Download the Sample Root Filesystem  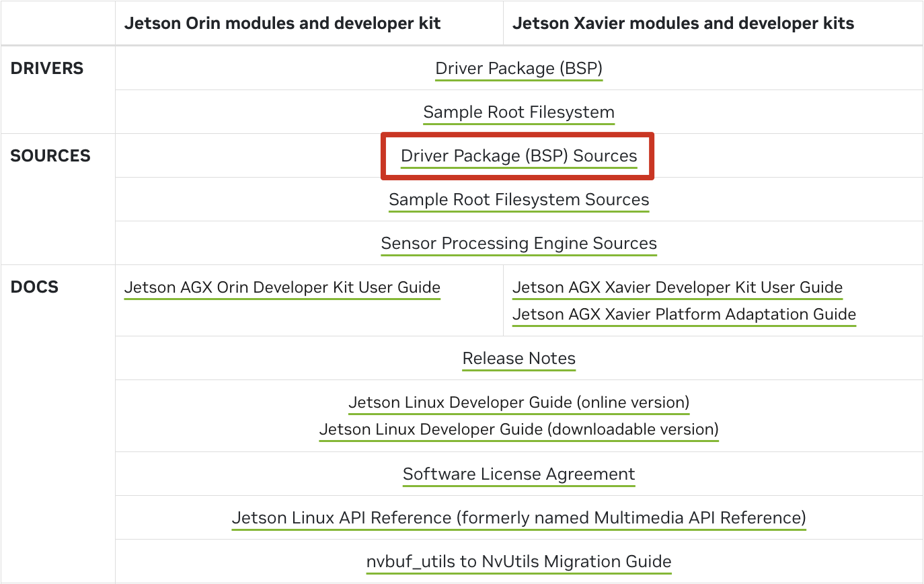tap(518, 112)
